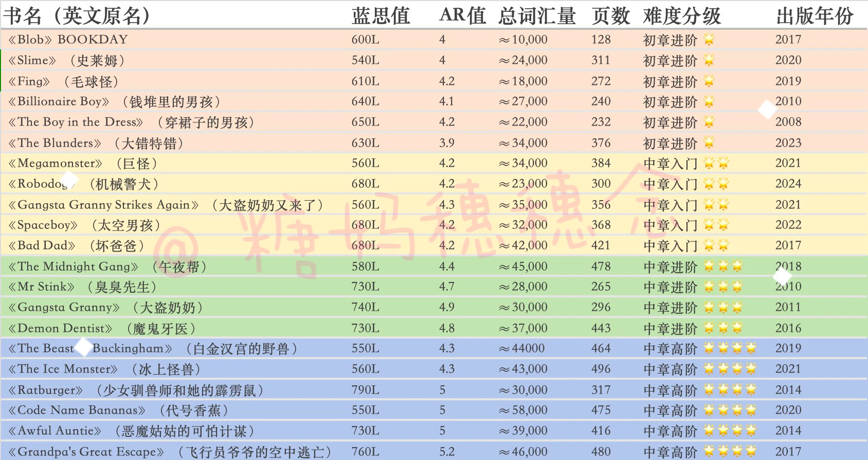Click the ≈10,000 word count for Blob
The width and height of the screenshot is (868, 460).
click(x=523, y=40)
